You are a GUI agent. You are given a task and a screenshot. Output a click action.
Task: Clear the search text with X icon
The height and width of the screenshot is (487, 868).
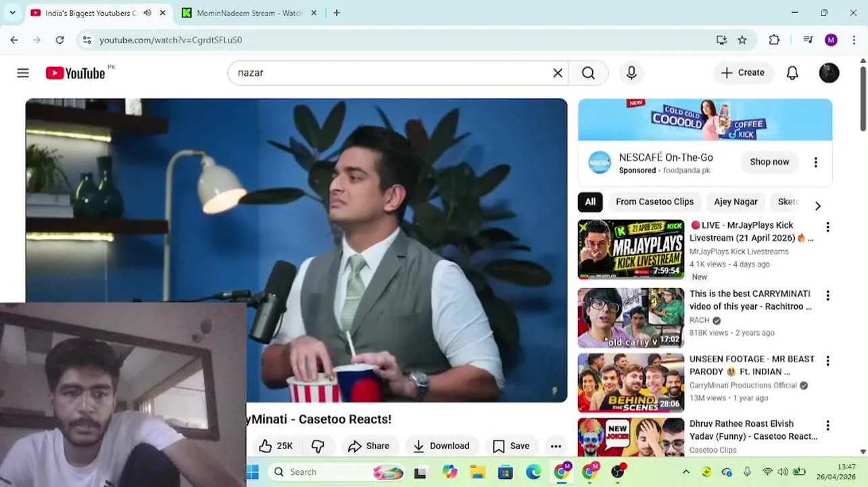pyautogui.click(x=558, y=73)
